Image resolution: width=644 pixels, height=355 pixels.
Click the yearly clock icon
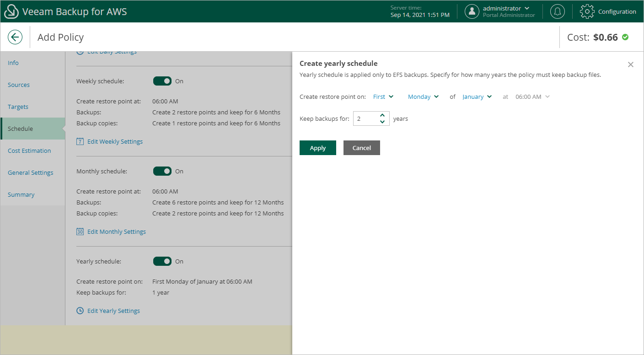tap(80, 311)
